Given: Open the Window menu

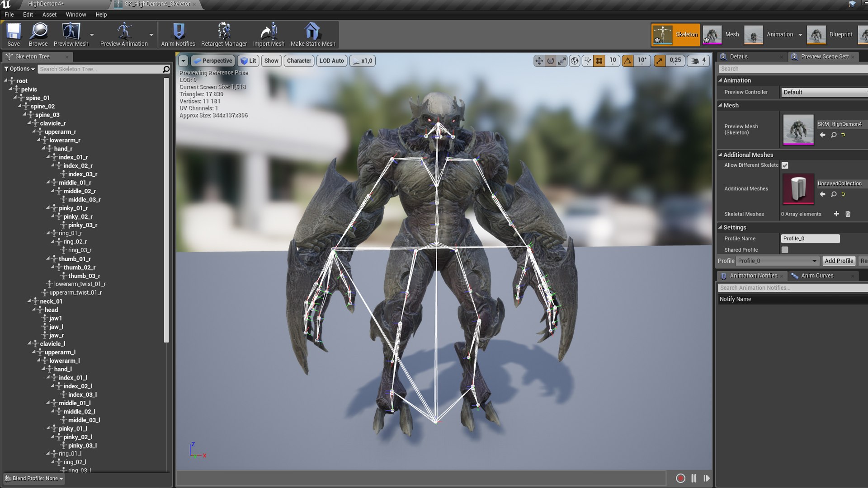Looking at the screenshot, I should tap(76, 14).
